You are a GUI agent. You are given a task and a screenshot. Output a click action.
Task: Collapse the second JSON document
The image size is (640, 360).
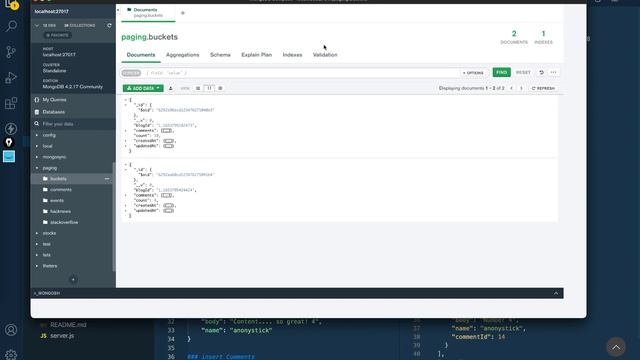click(x=126, y=164)
